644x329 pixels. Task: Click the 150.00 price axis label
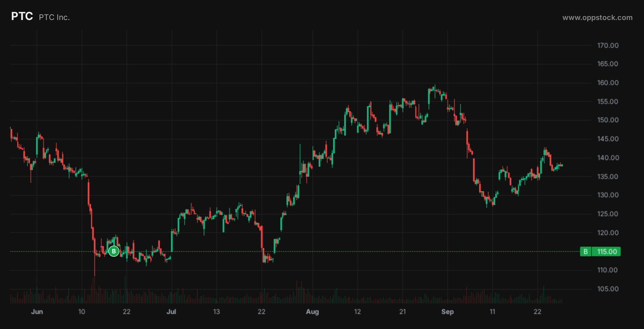pyautogui.click(x=608, y=120)
